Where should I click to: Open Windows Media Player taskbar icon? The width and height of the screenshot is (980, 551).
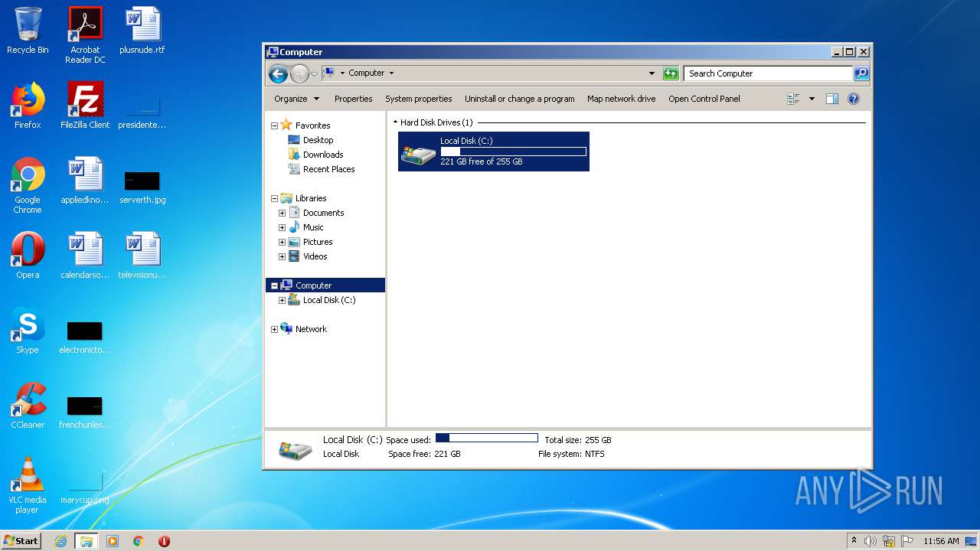pyautogui.click(x=113, y=541)
